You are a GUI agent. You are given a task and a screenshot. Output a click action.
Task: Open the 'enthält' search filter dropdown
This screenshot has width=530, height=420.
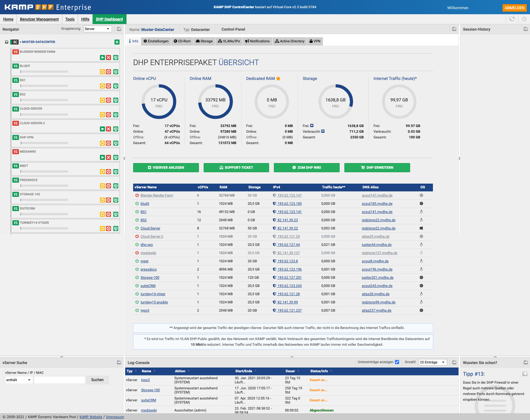(19, 380)
